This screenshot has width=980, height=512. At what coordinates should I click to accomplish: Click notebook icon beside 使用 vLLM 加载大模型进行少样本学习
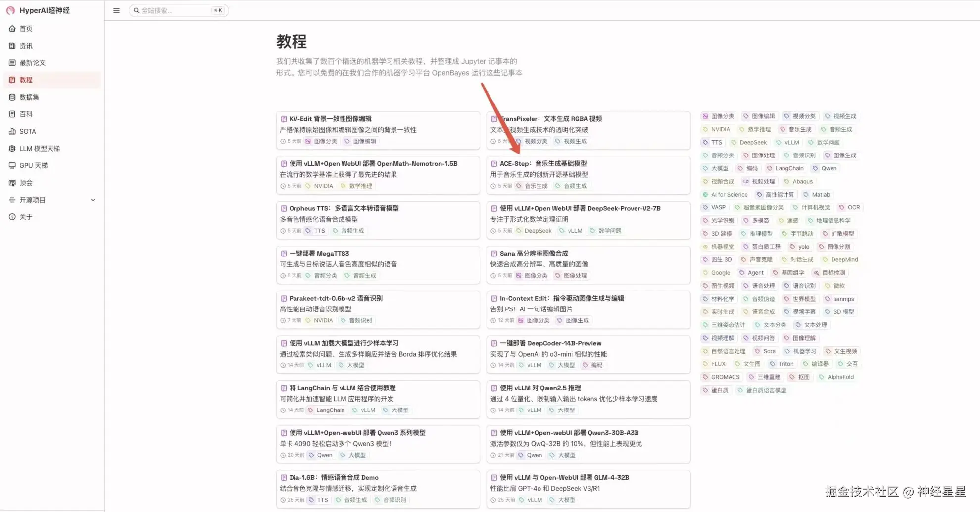284,343
